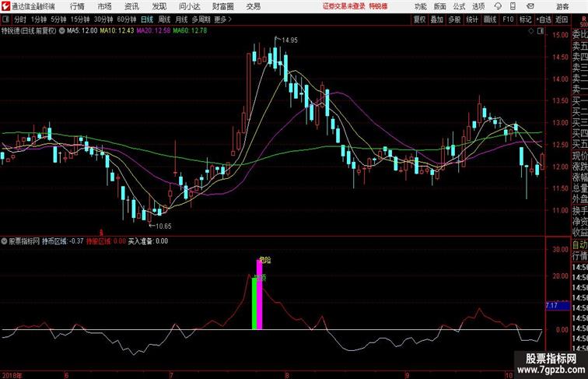Open the 市场 menu
The height and width of the screenshot is (379, 588).
click(x=105, y=6)
